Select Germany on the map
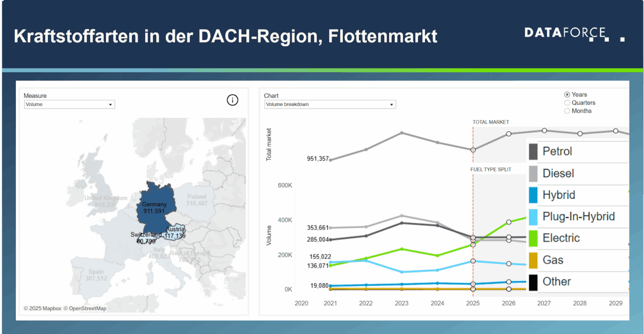This screenshot has width=644, height=334. [155, 207]
